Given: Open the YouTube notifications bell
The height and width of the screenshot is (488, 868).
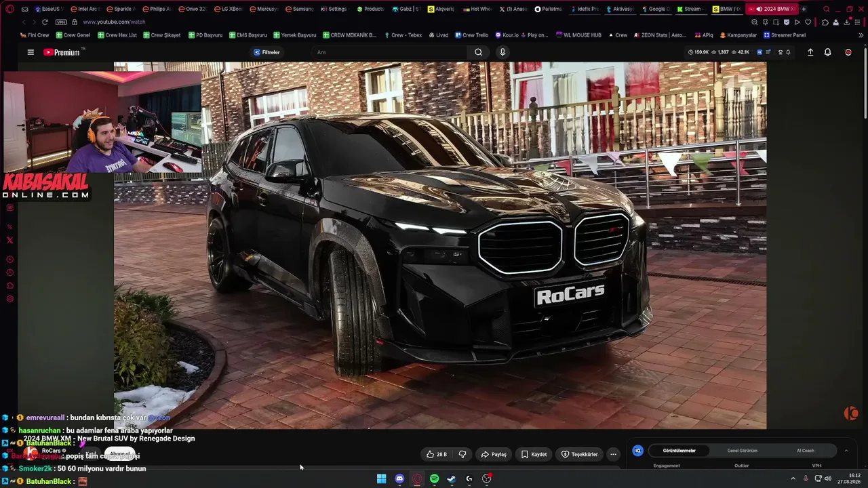Looking at the screenshot, I should (x=827, y=52).
